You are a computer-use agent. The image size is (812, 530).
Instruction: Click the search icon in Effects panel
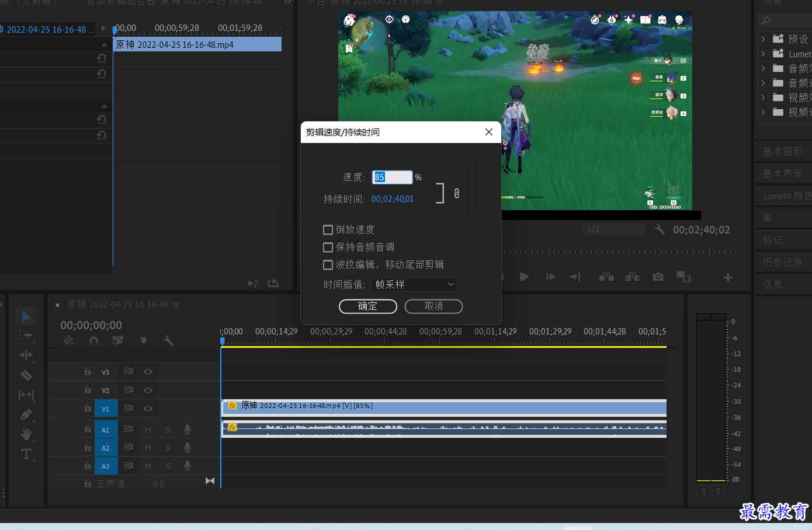tap(766, 21)
